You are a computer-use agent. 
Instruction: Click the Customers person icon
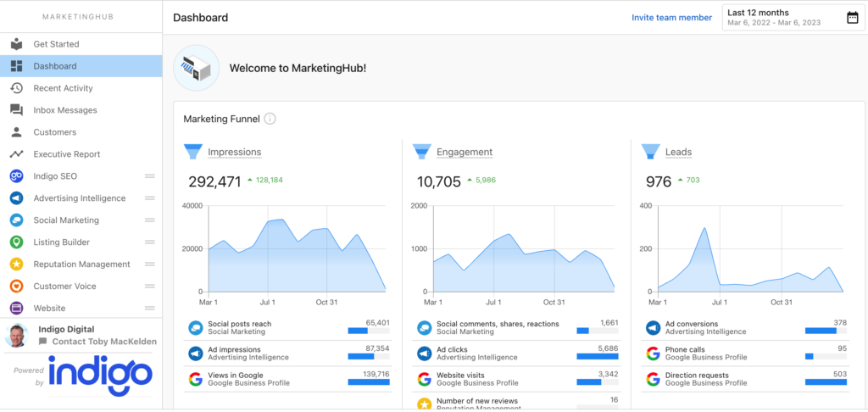(17, 132)
